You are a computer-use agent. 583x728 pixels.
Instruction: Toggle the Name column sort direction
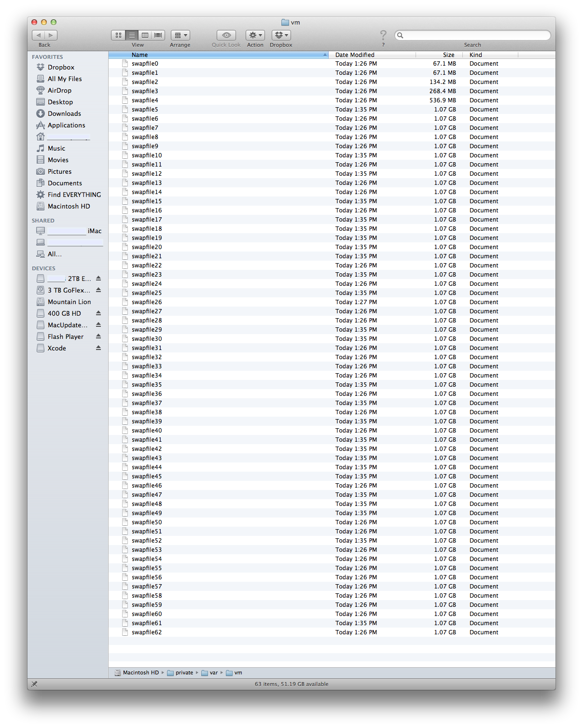click(139, 55)
